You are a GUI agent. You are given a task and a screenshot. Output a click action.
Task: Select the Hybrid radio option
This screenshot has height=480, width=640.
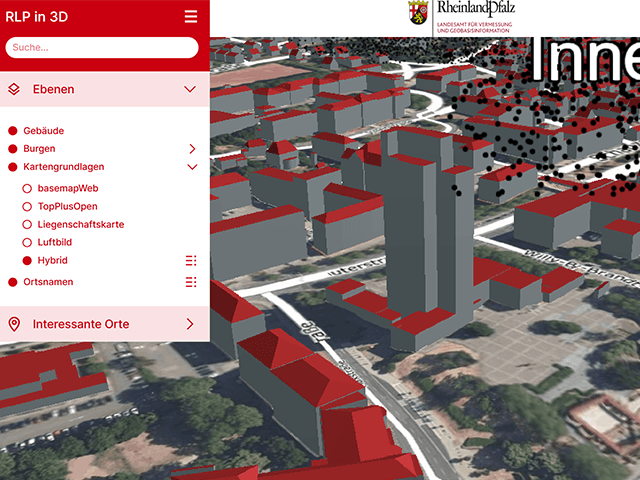coord(27,260)
